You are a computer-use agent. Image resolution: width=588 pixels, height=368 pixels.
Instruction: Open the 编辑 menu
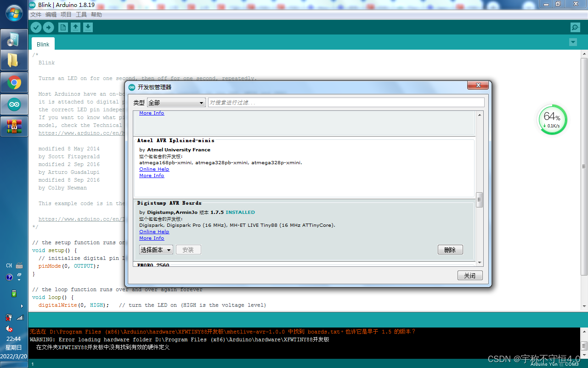click(51, 15)
